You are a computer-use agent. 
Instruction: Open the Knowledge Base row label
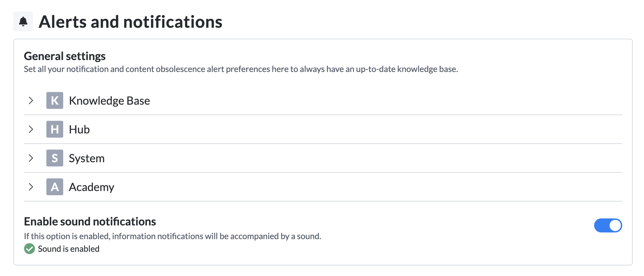click(x=109, y=101)
